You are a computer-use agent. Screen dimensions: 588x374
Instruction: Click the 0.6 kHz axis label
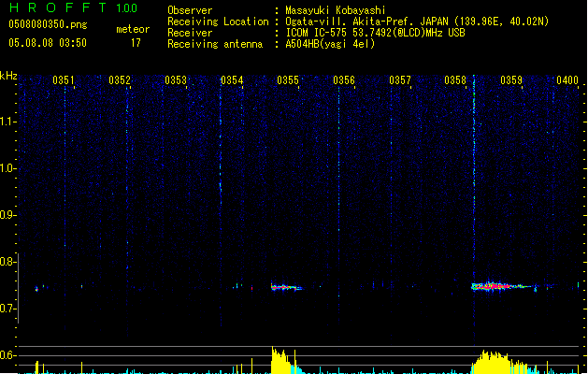point(8,355)
